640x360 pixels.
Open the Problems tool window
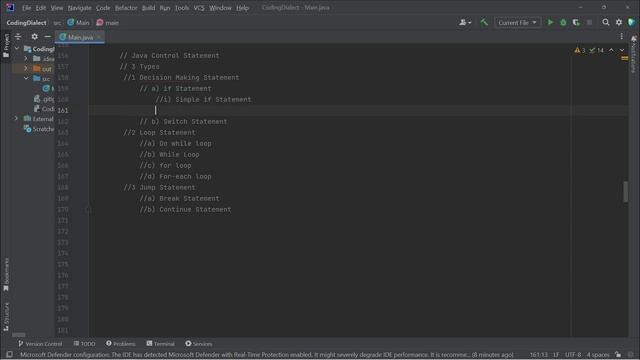[121, 344]
